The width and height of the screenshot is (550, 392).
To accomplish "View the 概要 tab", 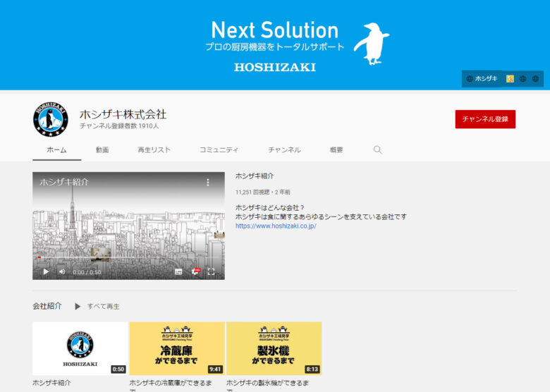I will (x=336, y=150).
